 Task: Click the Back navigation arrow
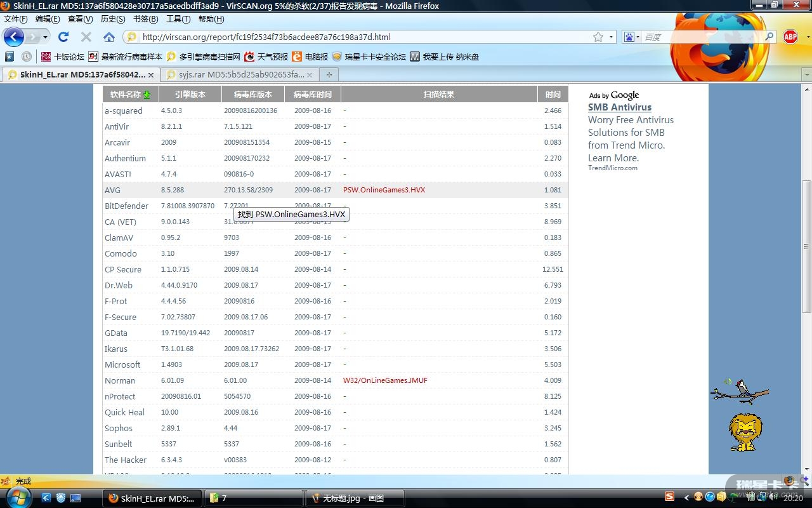(x=13, y=37)
